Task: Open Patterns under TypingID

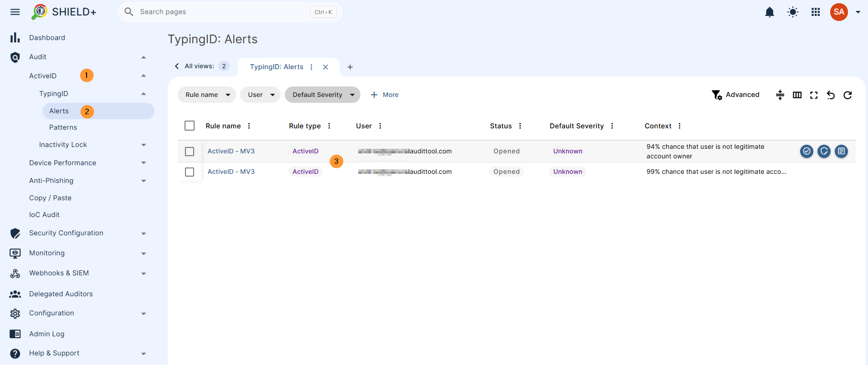Action: [x=63, y=127]
